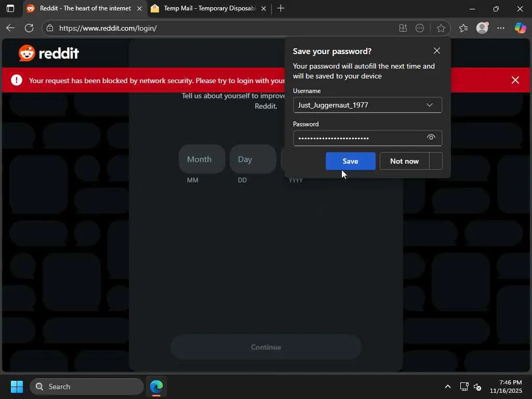Close the Temp Mail tab
The width and height of the screenshot is (532, 399).
263,9
